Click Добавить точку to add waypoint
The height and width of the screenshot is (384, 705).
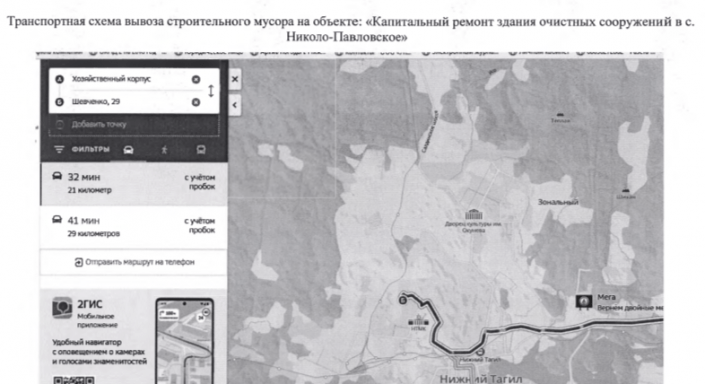[134, 125]
